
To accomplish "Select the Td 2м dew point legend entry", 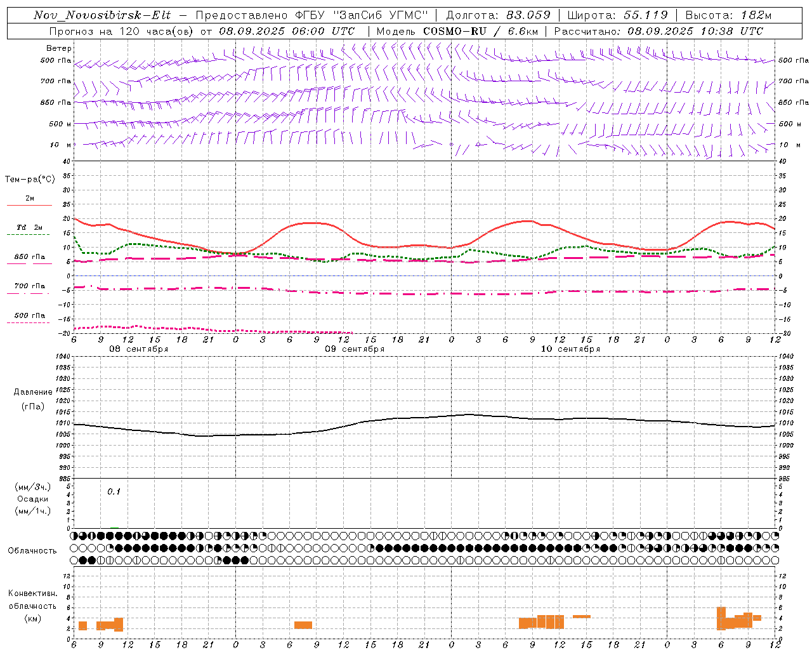I will (30, 227).
